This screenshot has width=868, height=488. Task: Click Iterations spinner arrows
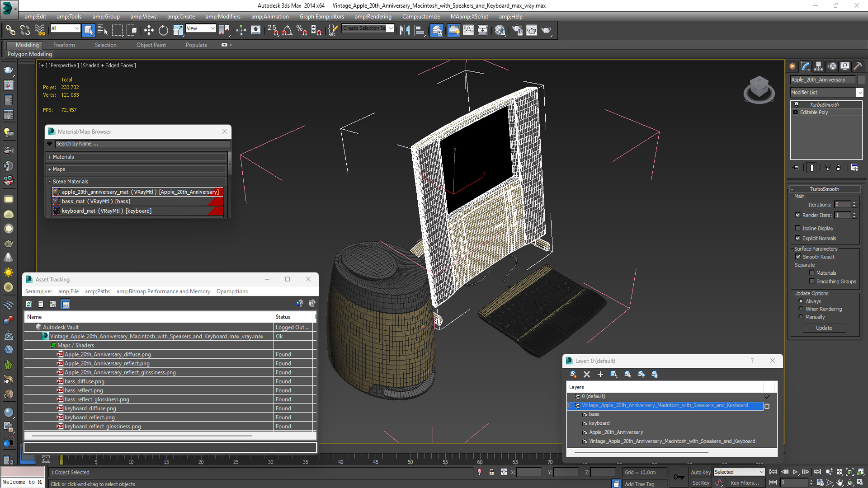854,205
